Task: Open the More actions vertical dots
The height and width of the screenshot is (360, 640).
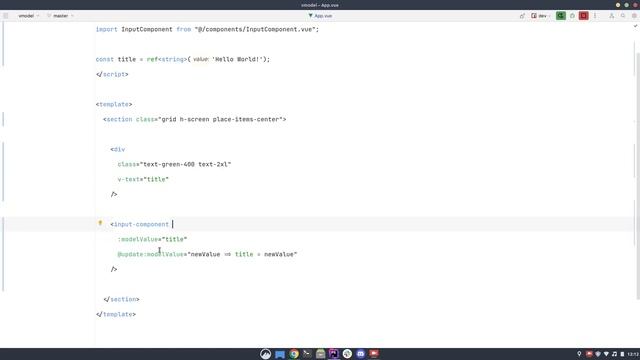Action: 595,16
